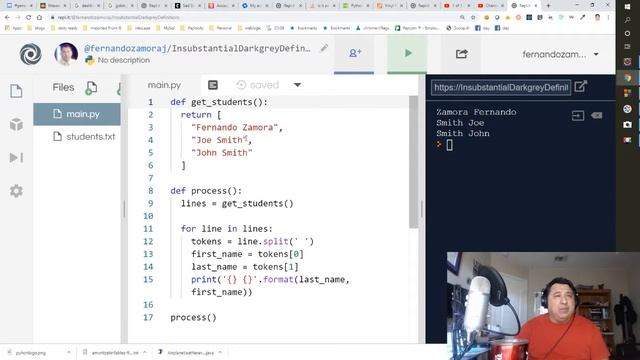
Task: Click Smith John in console output
Action: click(x=462, y=133)
